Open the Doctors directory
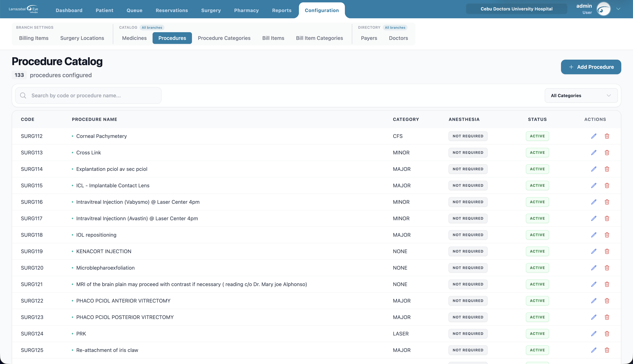 (398, 38)
